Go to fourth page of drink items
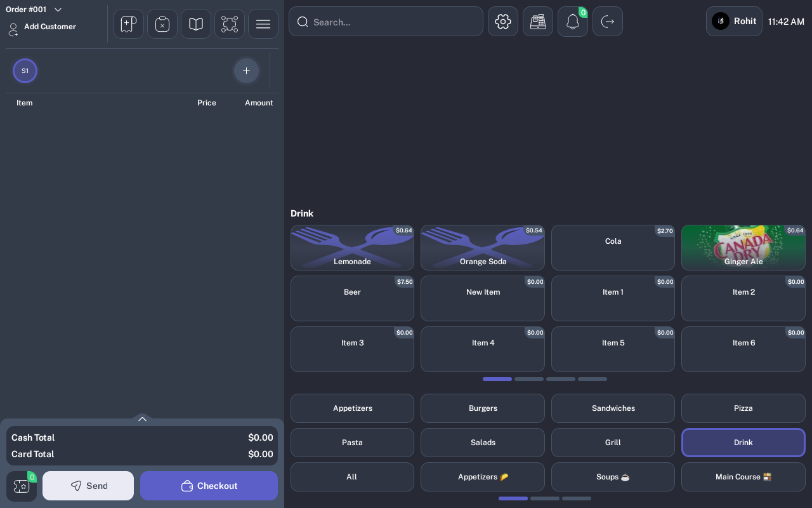Image resolution: width=812 pixels, height=508 pixels. point(593,379)
